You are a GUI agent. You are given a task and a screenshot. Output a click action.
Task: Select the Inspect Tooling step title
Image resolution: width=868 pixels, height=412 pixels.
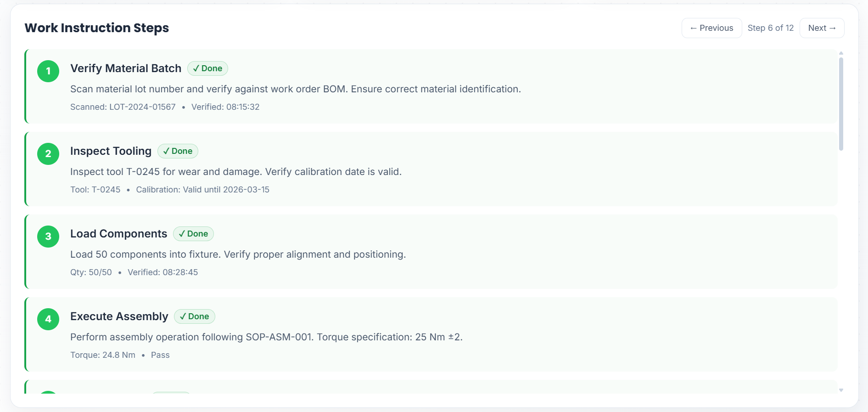[x=111, y=151]
